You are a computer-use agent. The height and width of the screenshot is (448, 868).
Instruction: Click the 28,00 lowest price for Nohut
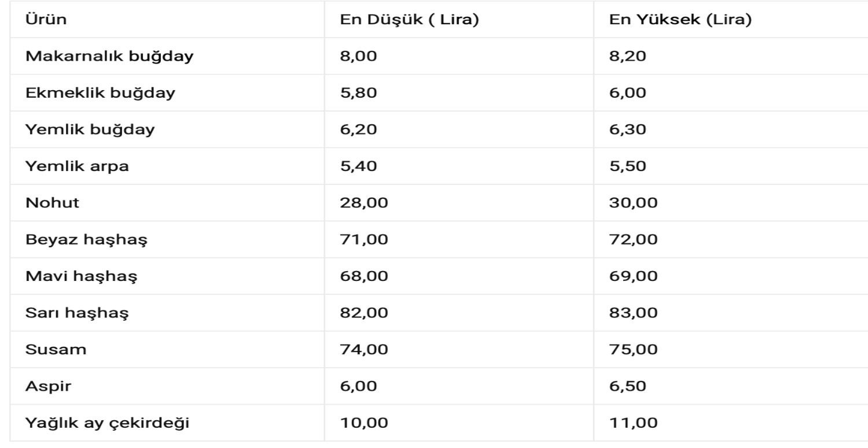364,203
